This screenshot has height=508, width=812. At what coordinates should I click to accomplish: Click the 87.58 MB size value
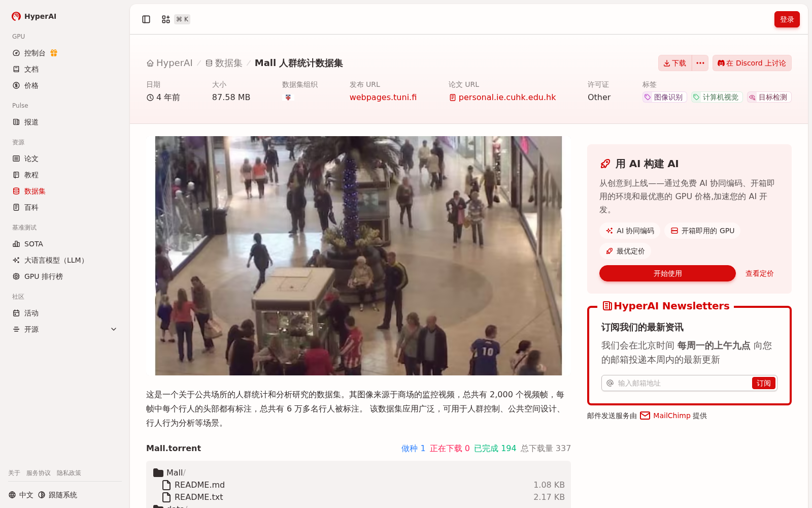pos(231,97)
